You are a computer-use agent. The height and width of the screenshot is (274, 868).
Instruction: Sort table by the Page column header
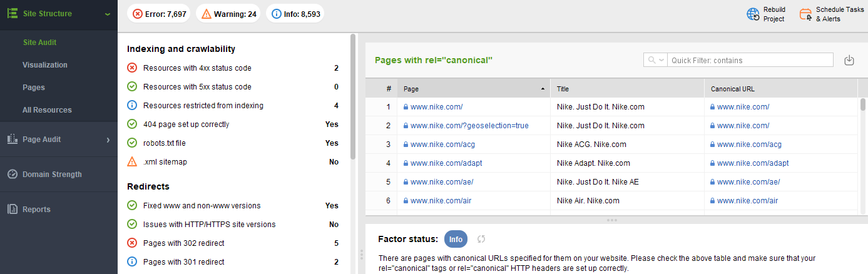[473, 89]
